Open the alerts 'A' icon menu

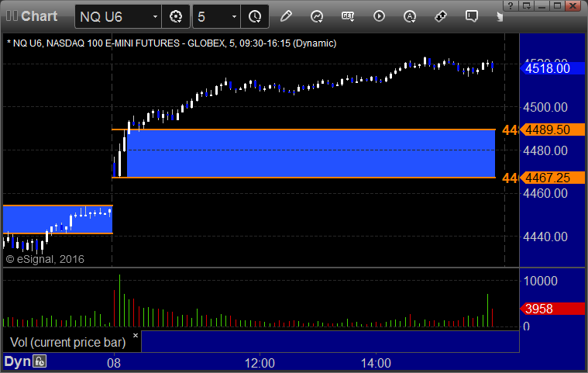click(x=410, y=16)
